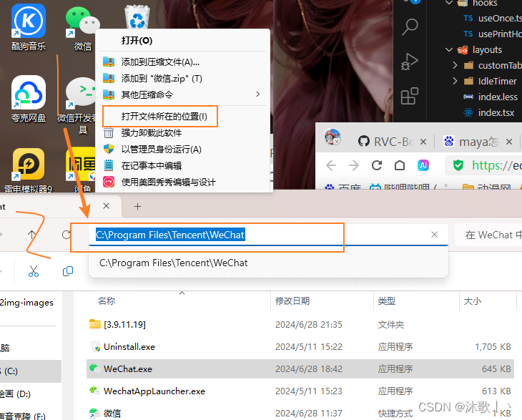Viewport: 522px width, 420px height.
Task: Close the current File Explorer tab
Action: click(107, 206)
